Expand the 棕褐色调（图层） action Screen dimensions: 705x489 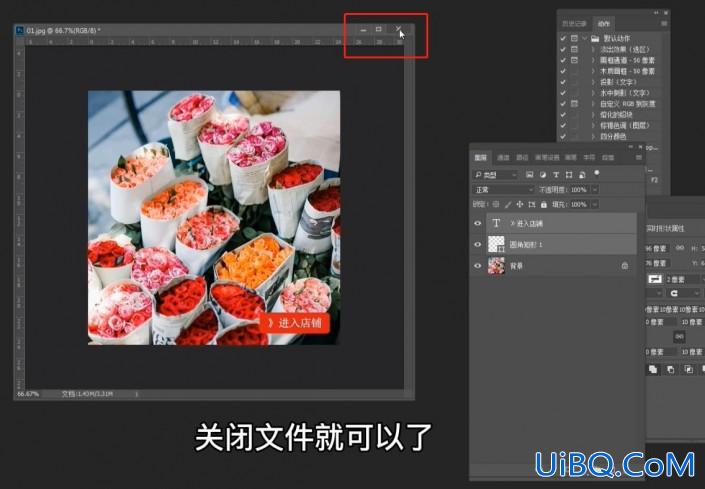coord(593,125)
